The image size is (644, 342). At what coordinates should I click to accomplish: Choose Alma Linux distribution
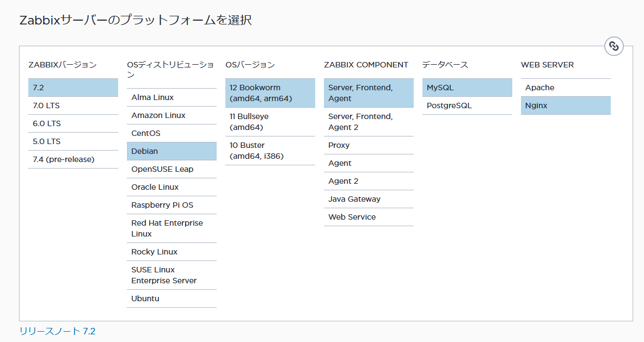pyautogui.click(x=171, y=97)
